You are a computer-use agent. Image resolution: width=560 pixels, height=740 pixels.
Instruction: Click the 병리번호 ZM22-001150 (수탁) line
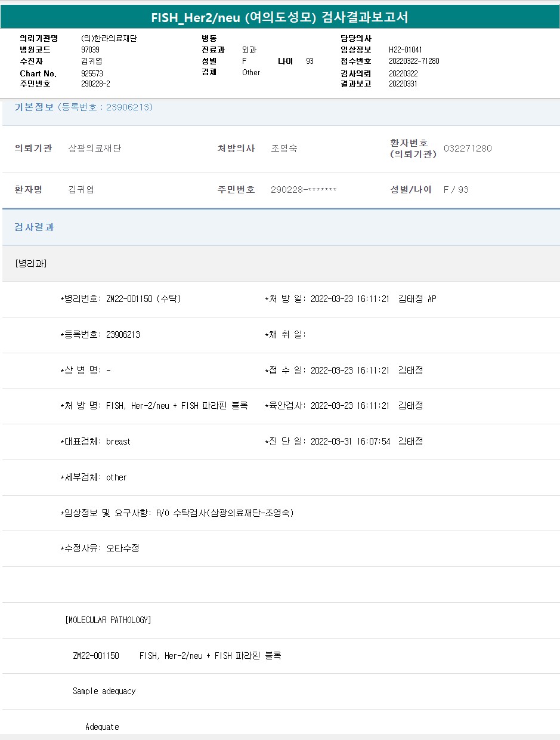pos(121,299)
